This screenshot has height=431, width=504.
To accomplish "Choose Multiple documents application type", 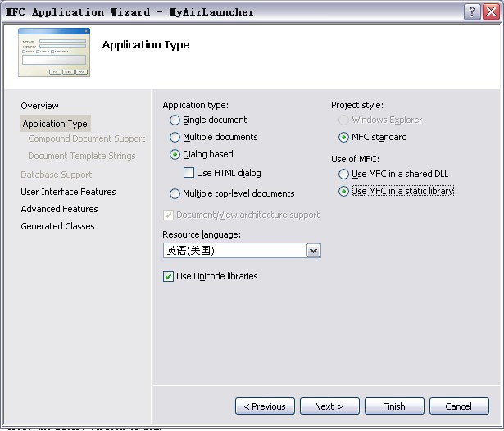I will pos(175,137).
